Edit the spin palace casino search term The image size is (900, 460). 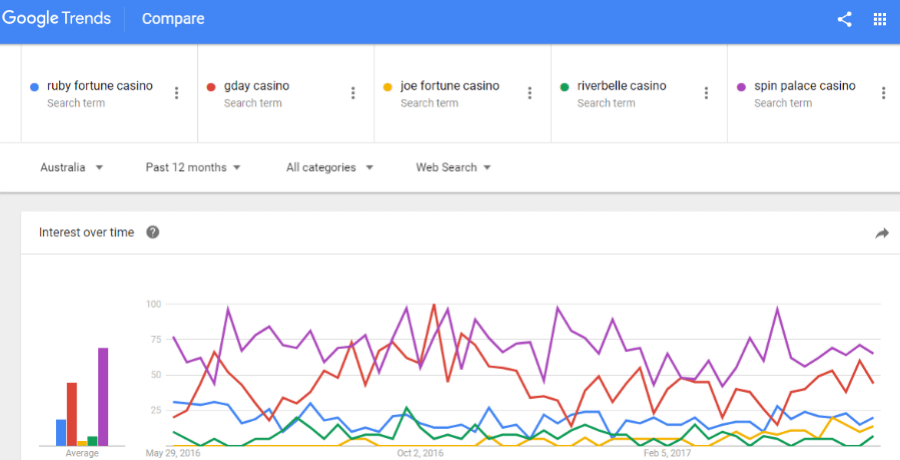tap(805, 86)
